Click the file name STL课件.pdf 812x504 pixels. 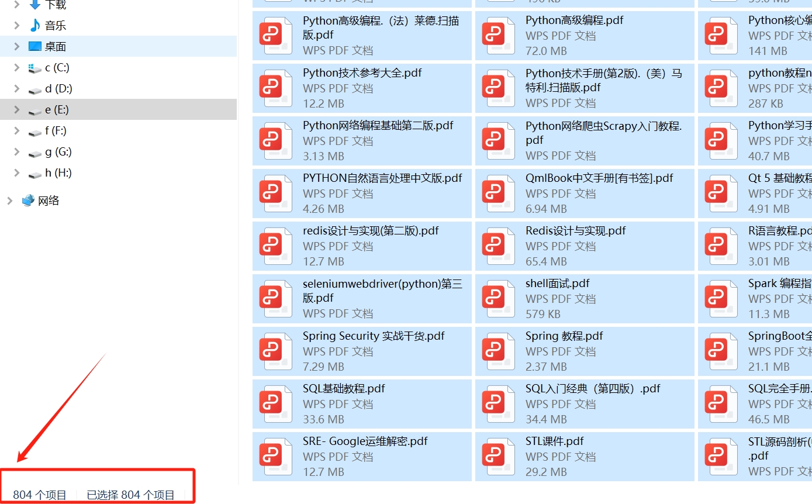(555, 441)
